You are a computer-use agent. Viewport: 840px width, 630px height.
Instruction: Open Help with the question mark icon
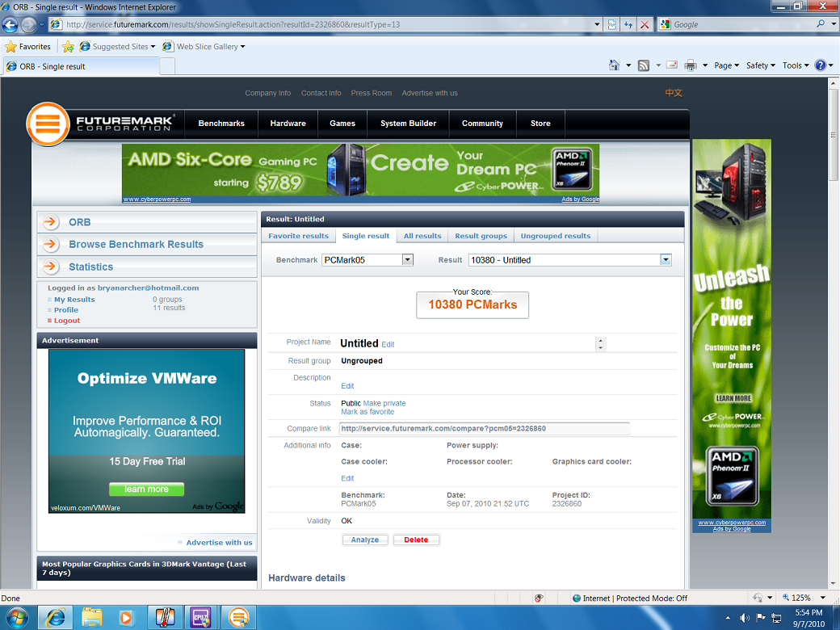[820, 65]
